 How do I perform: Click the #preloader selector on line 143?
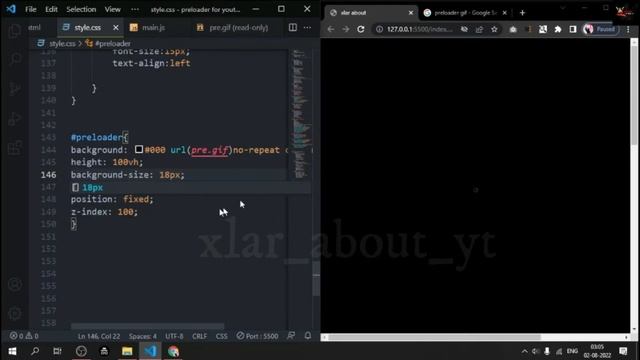[x=96, y=137]
